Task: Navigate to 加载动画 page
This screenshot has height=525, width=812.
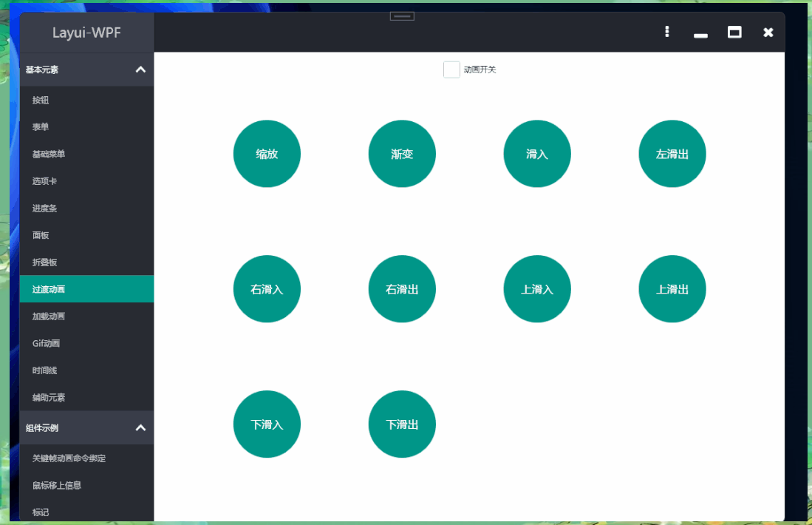Action: (87, 316)
